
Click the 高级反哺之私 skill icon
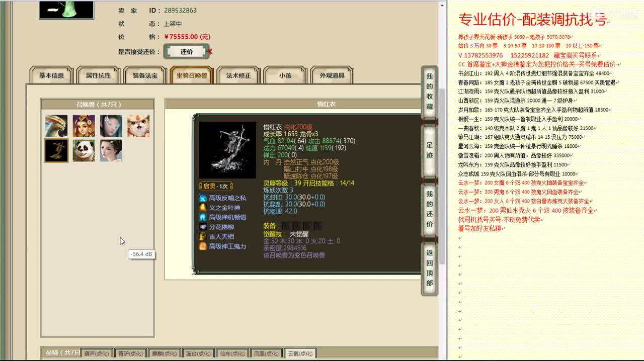point(203,198)
